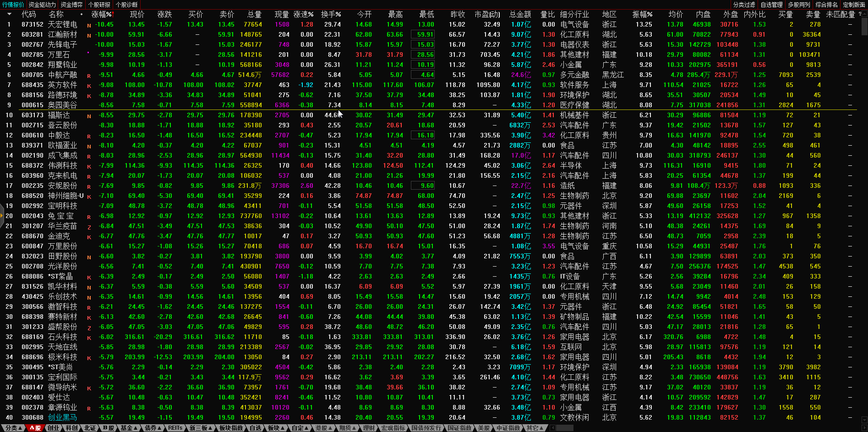Viewport: 868px width, 432px height.
Task: Open the column header dropdown triangle
Action: (9, 14)
